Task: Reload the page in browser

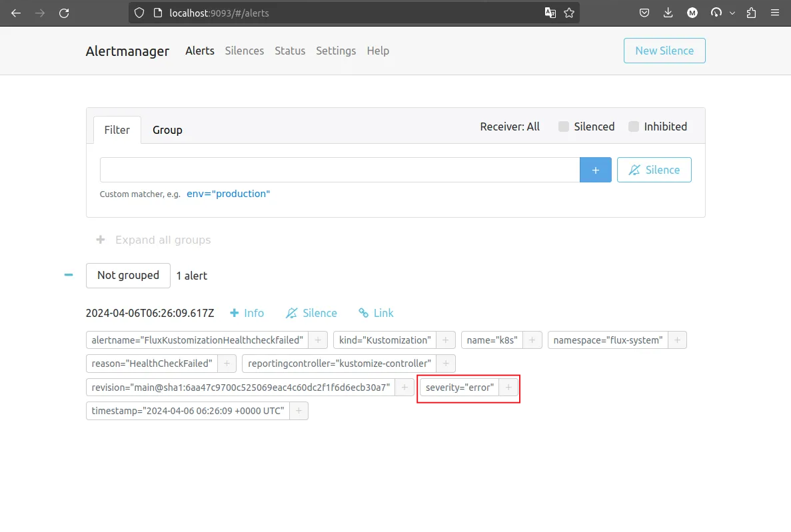Action: pyautogui.click(x=64, y=13)
